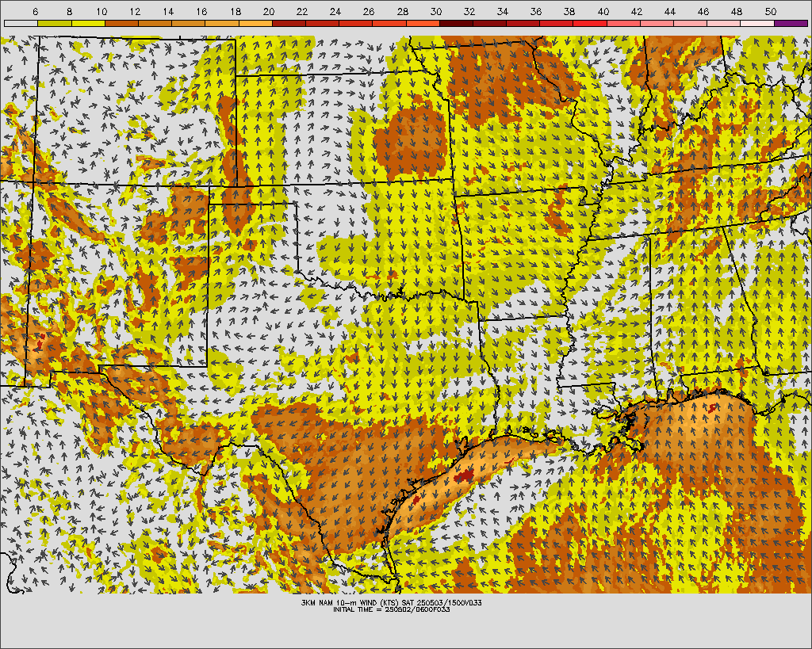Click the gray below-6 knots legend swatch
812x649 pixels.
click(21, 23)
